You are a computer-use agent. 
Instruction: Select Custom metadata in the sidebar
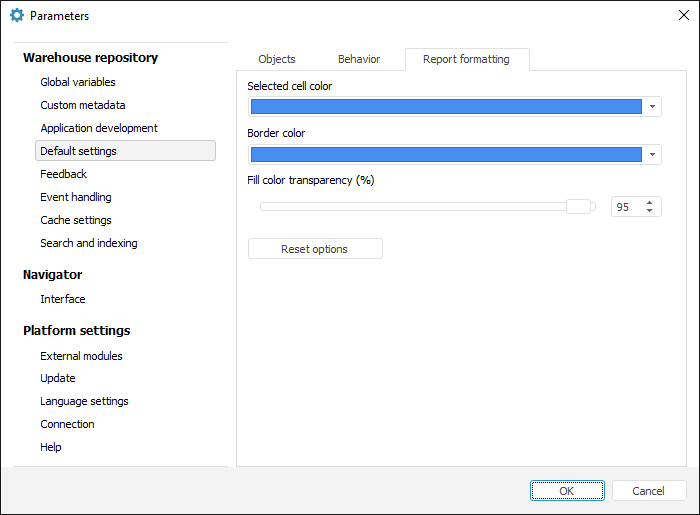coord(83,105)
